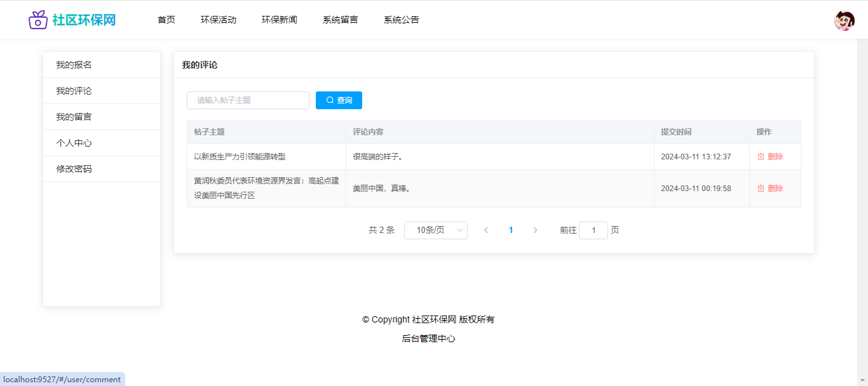
Task: Open 修改密码 from sidebar
Action: (x=74, y=169)
